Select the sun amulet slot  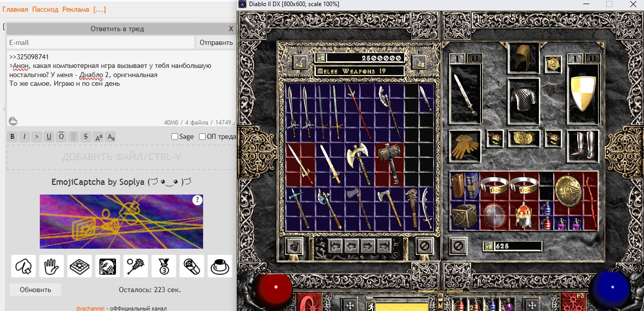pos(553,64)
